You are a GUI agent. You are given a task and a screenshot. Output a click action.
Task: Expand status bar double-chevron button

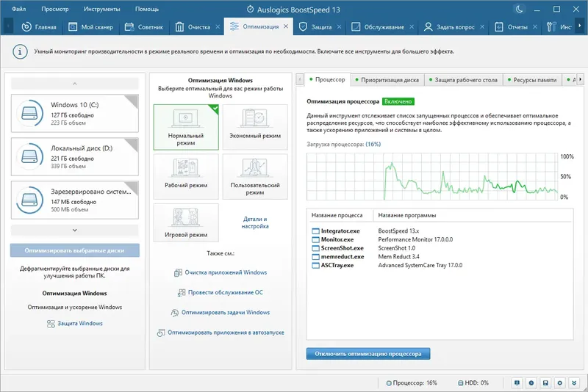point(574,382)
